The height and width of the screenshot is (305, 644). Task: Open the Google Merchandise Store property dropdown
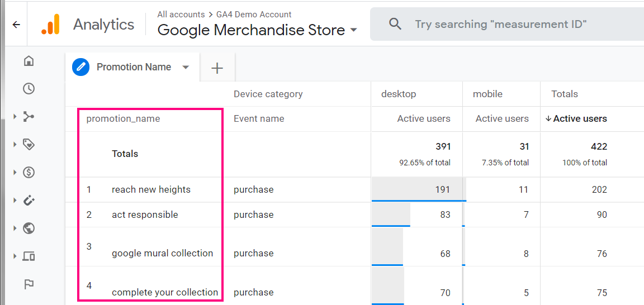point(353,30)
